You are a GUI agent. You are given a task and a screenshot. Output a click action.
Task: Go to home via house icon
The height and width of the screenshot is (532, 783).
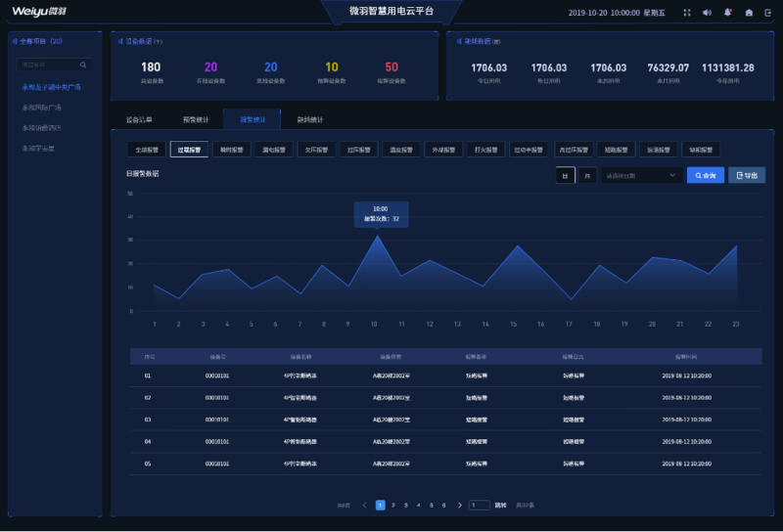point(749,13)
